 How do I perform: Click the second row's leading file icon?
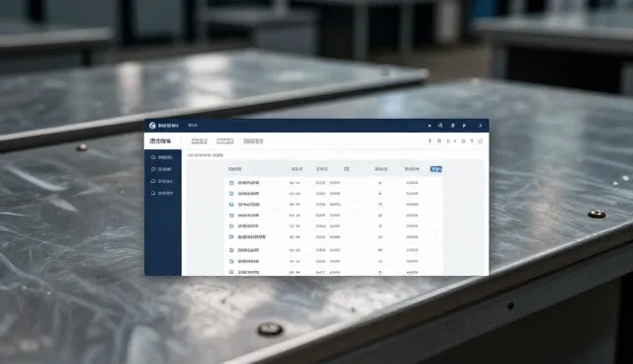point(231,194)
